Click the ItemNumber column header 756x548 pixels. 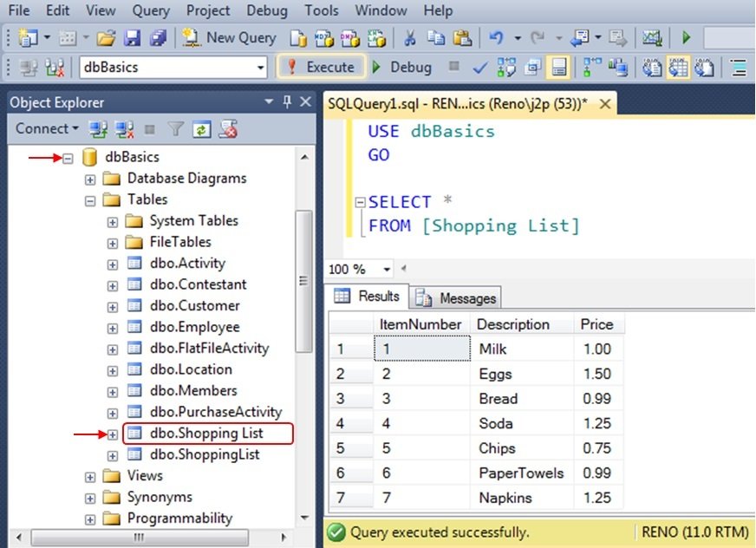[x=421, y=323]
